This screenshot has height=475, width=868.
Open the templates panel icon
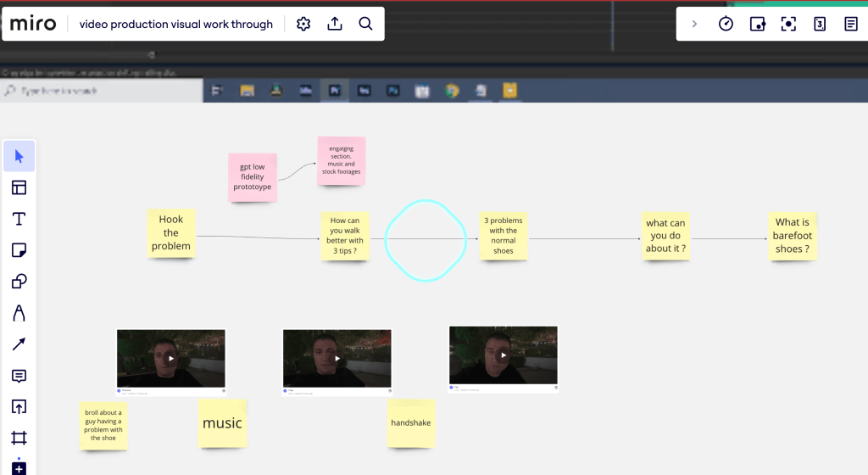pyautogui.click(x=19, y=187)
